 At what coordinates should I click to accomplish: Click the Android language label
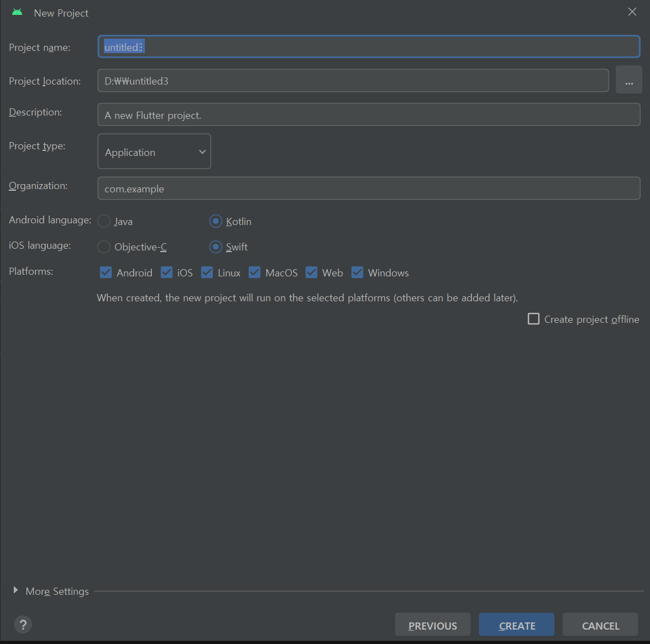point(50,220)
